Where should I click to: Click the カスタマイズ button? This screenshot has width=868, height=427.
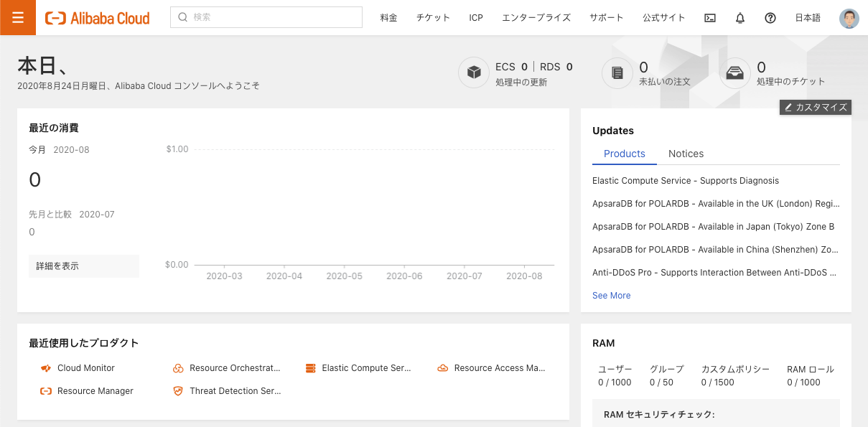coord(815,107)
